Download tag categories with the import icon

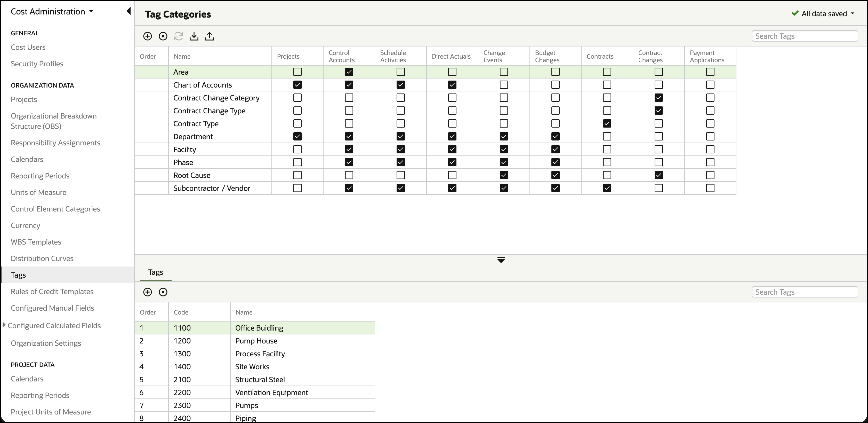click(194, 36)
